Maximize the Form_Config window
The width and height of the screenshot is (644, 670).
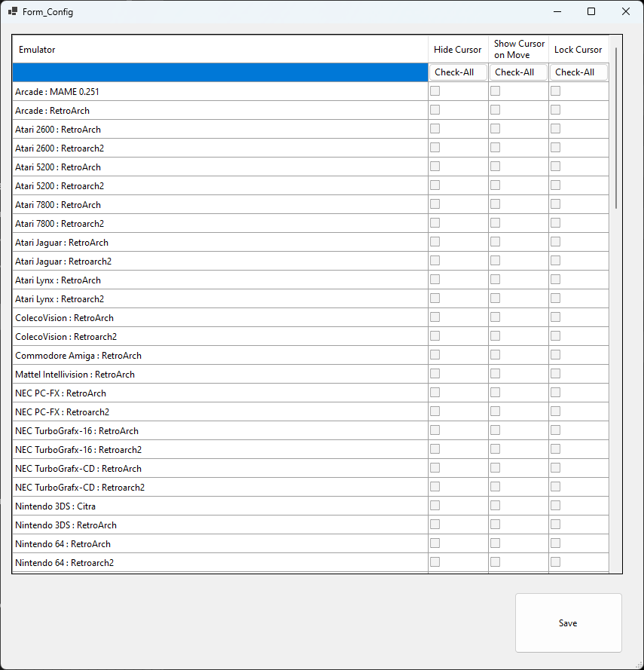pyautogui.click(x=591, y=11)
